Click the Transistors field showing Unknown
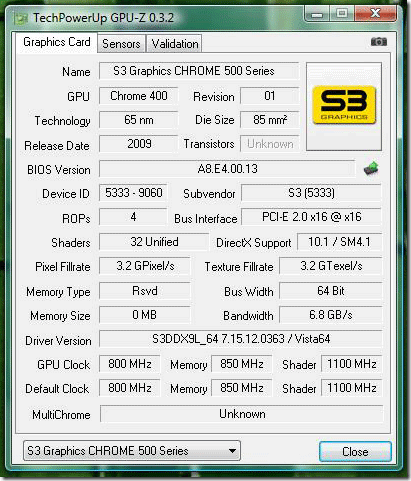Viewport: 411px width, 481px height. [269, 144]
